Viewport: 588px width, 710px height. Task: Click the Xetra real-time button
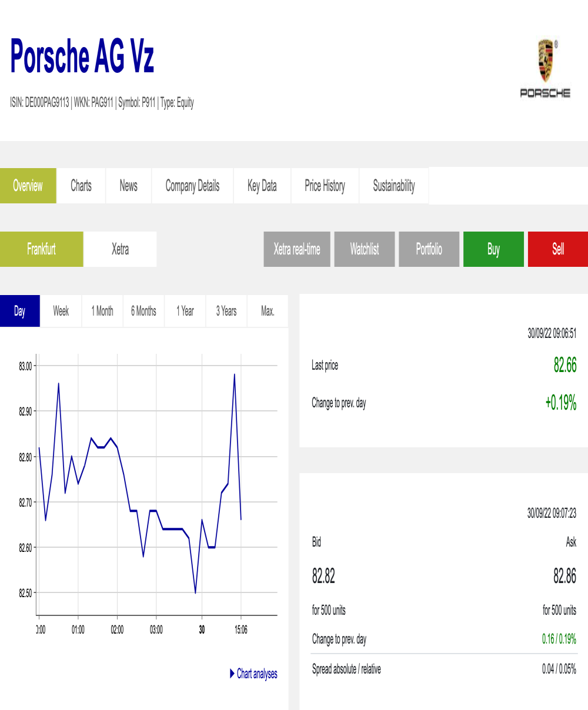pos(297,249)
